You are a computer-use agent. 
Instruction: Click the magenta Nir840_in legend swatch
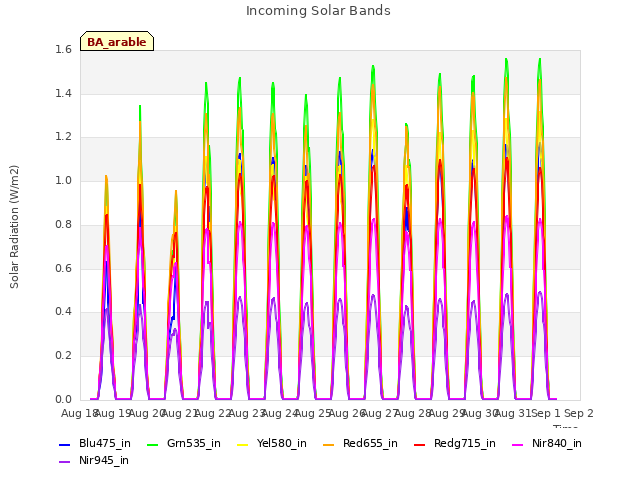coord(518,444)
